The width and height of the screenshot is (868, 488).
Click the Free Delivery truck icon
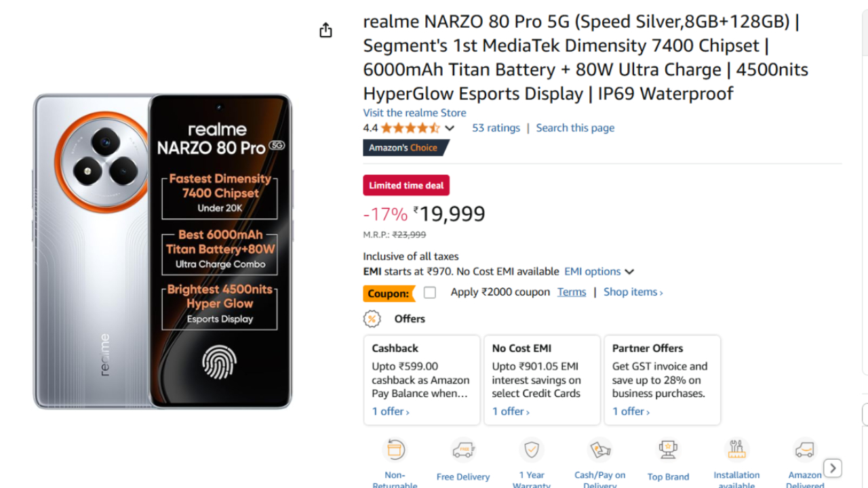click(x=463, y=450)
